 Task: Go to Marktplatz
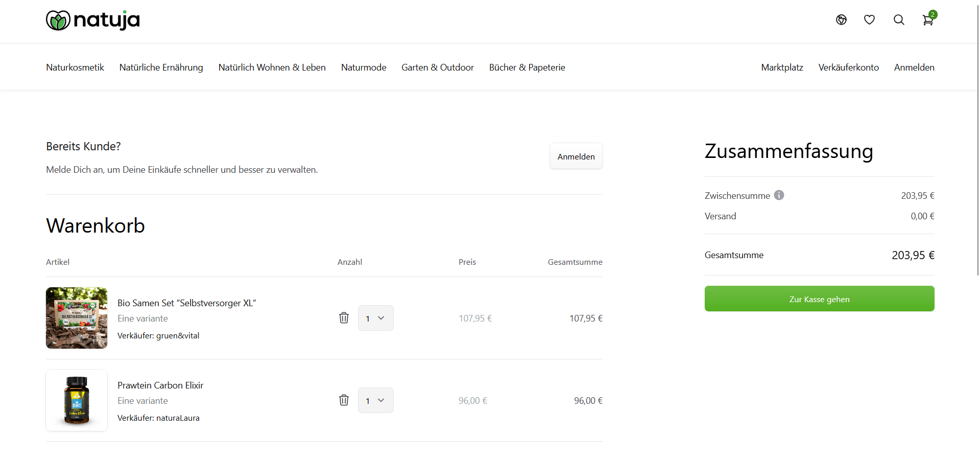point(782,67)
